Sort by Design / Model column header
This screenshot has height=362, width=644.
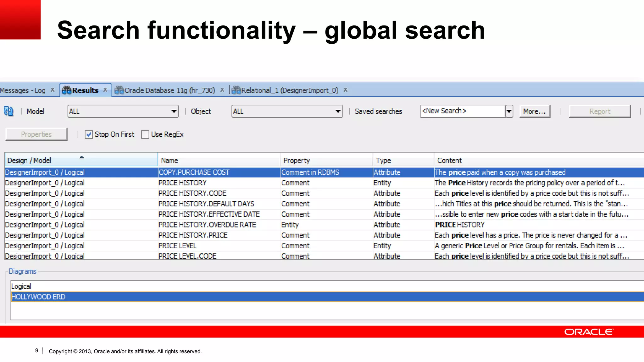coord(81,160)
